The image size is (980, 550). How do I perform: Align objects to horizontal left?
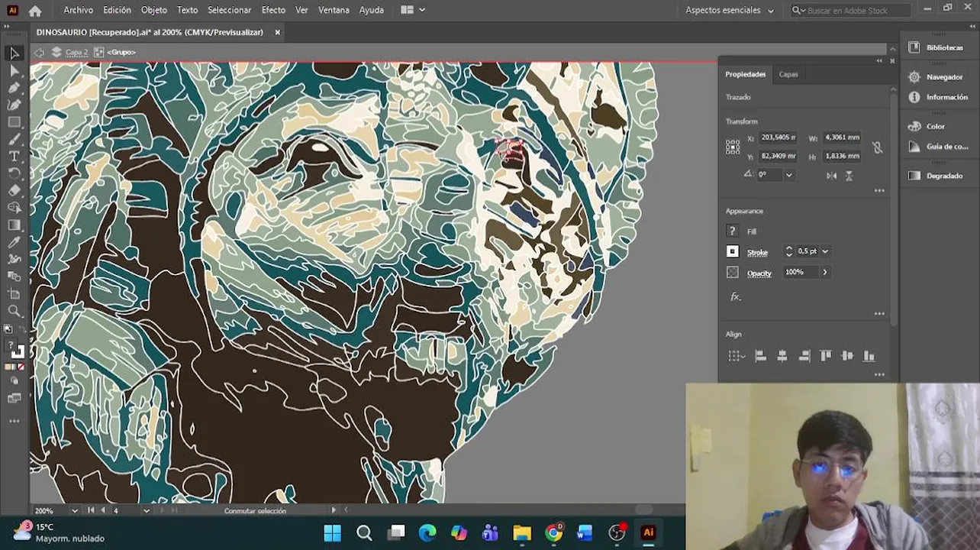[760, 356]
